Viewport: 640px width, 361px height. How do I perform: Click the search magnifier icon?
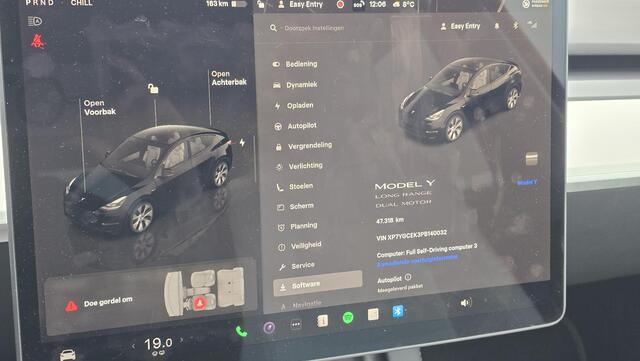[273, 28]
